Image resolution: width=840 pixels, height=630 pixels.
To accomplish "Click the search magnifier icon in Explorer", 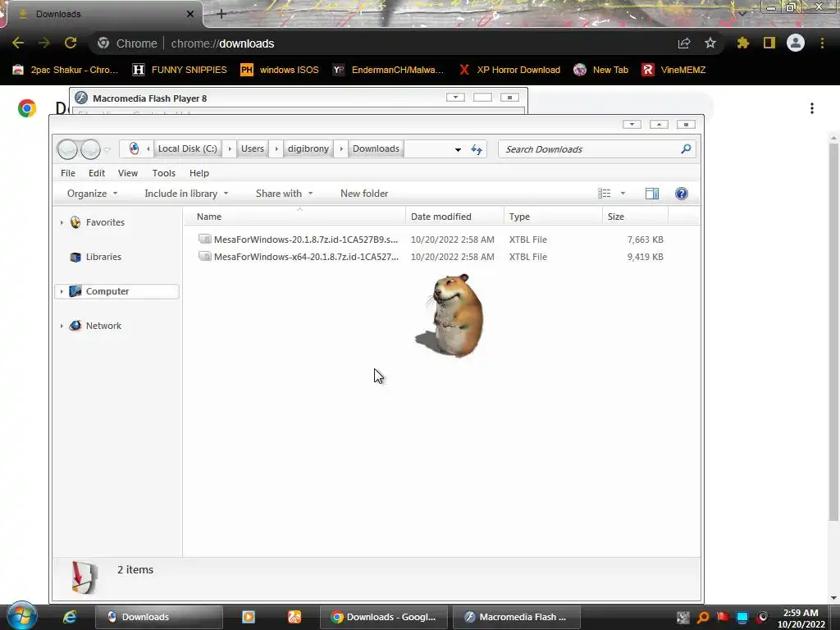I will click(x=686, y=149).
